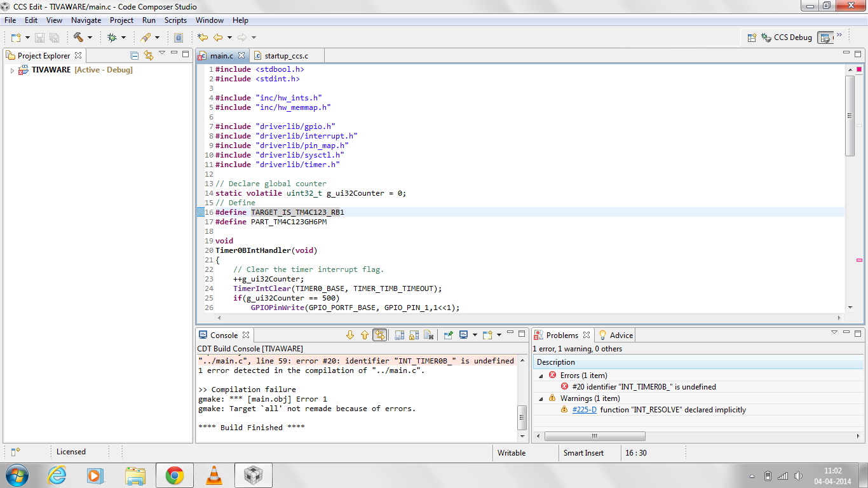The image size is (868, 488).
Task: Open the Project menu
Action: 121,20
